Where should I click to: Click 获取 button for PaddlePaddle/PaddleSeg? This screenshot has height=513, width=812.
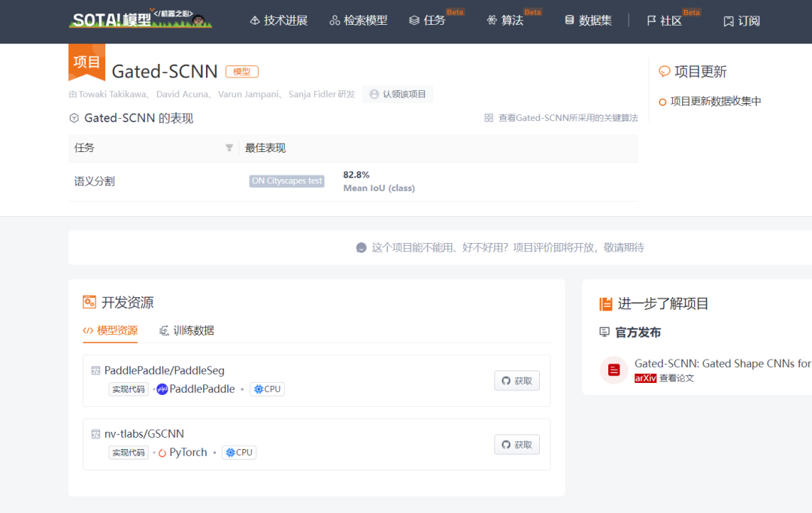tap(517, 381)
